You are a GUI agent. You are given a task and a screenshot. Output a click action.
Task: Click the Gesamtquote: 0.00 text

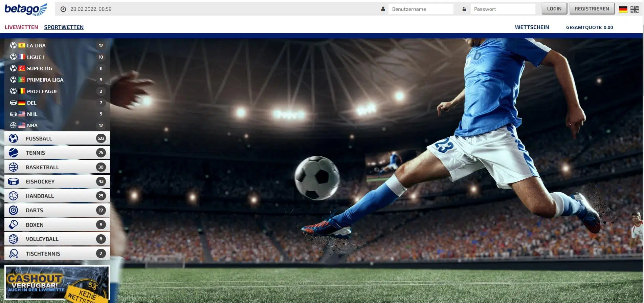(590, 27)
